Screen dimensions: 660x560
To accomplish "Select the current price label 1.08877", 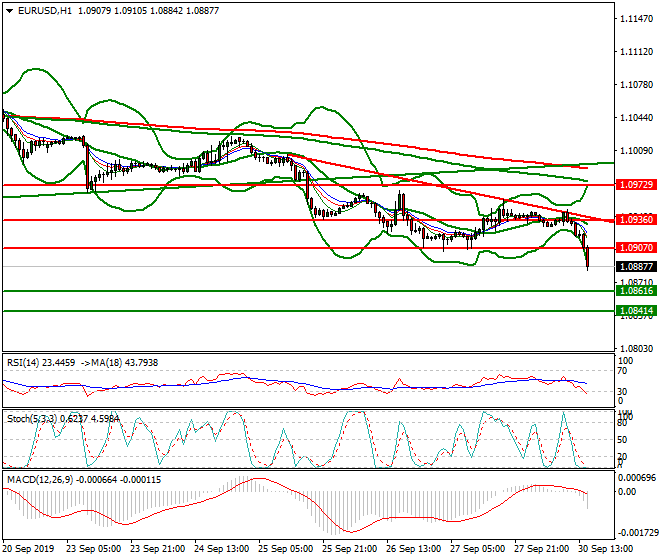I will coord(636,267).
